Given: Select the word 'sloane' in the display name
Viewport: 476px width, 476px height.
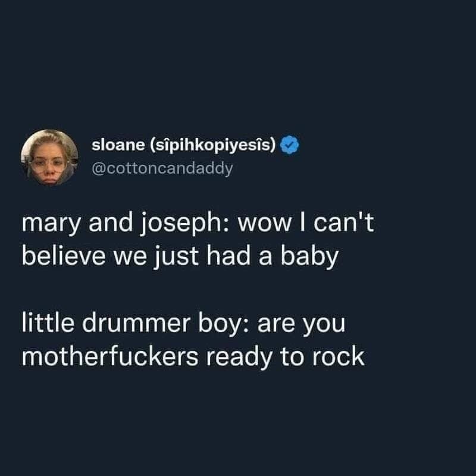Looking at the screenshot, I should click(118, 145).
